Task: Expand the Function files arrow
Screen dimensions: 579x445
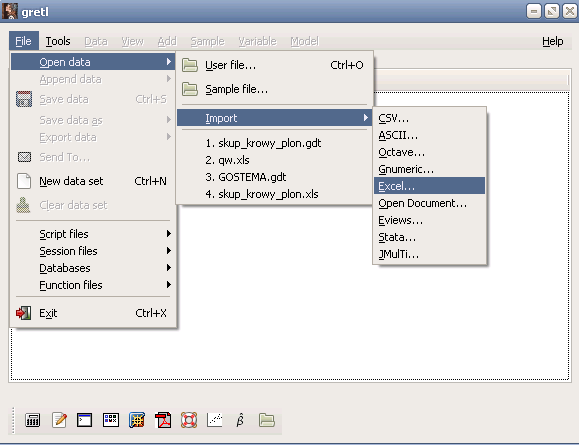Action: pyautogui.click(x=169, y=284)
